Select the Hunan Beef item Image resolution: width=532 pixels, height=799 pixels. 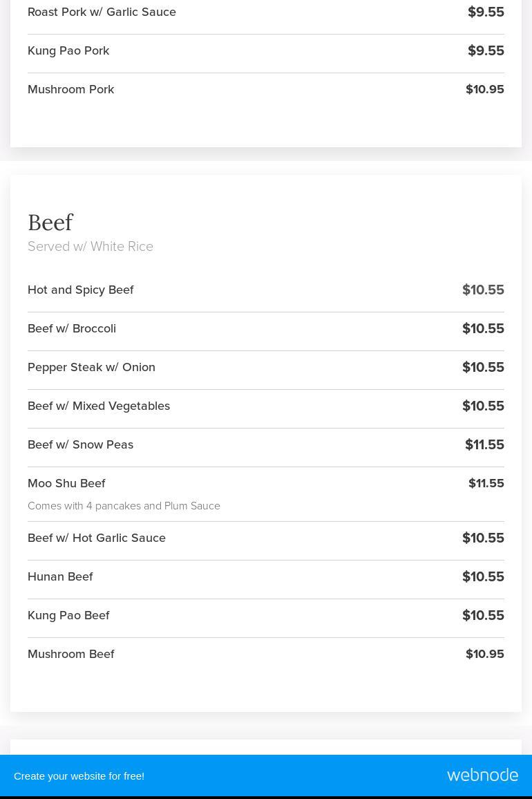tap(60, 576)
